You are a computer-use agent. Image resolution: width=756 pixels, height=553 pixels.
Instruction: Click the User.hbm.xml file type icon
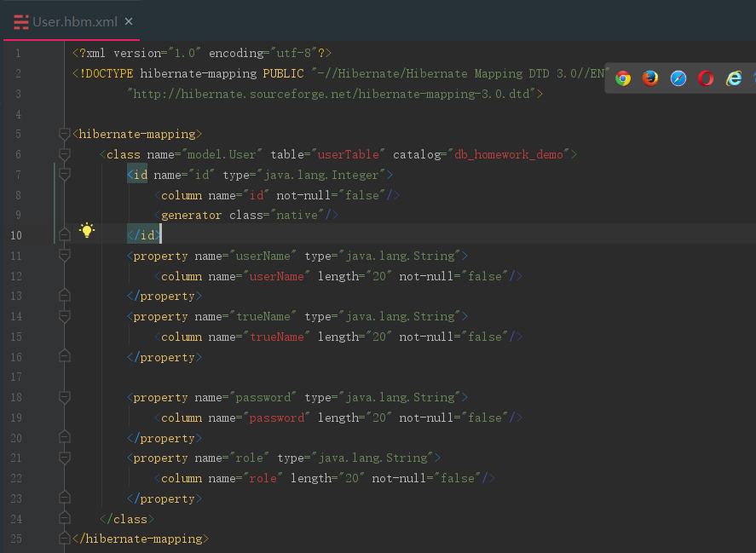coord(21,22)
